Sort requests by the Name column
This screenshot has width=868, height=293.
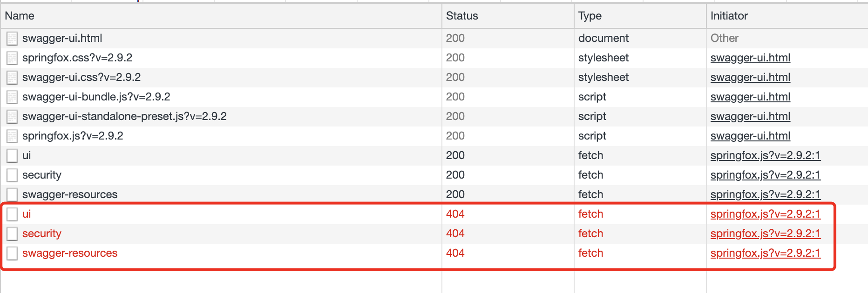tap(20, 16)
